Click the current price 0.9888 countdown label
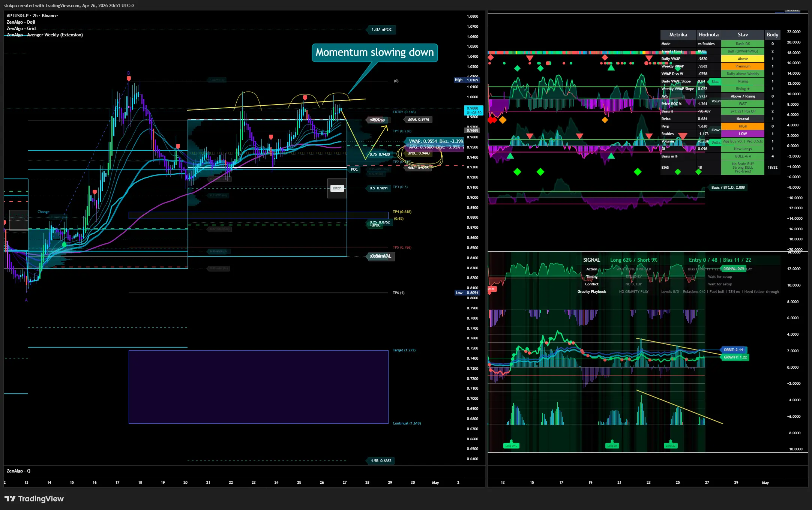Viewport: 812px width, 510px height. pos(474,110)
